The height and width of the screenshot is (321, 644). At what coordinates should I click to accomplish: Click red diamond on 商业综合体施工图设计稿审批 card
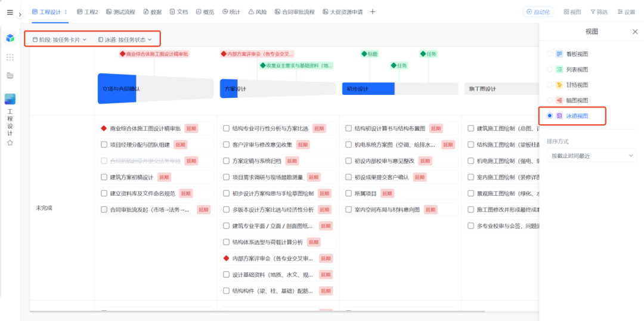coord(104,128)
